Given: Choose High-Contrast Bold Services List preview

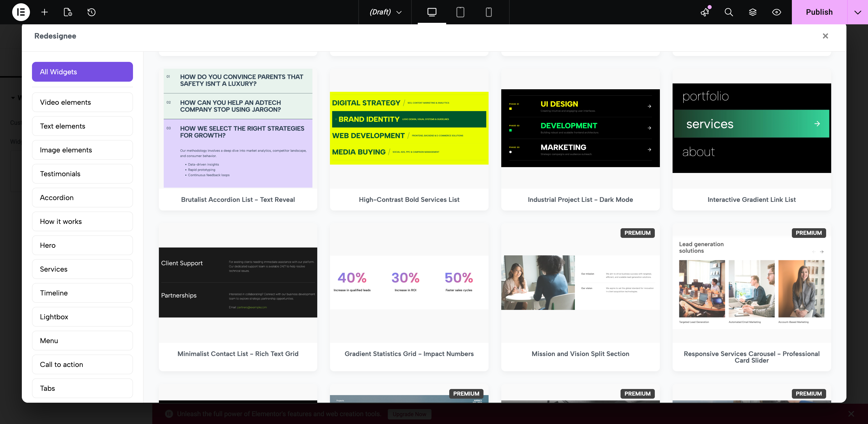Looking at the screenshot, I should point(409,128).
